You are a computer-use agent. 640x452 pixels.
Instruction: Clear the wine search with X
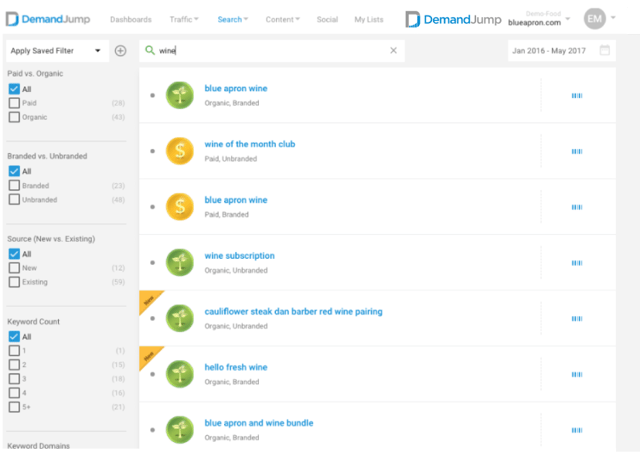click(393, 50)
